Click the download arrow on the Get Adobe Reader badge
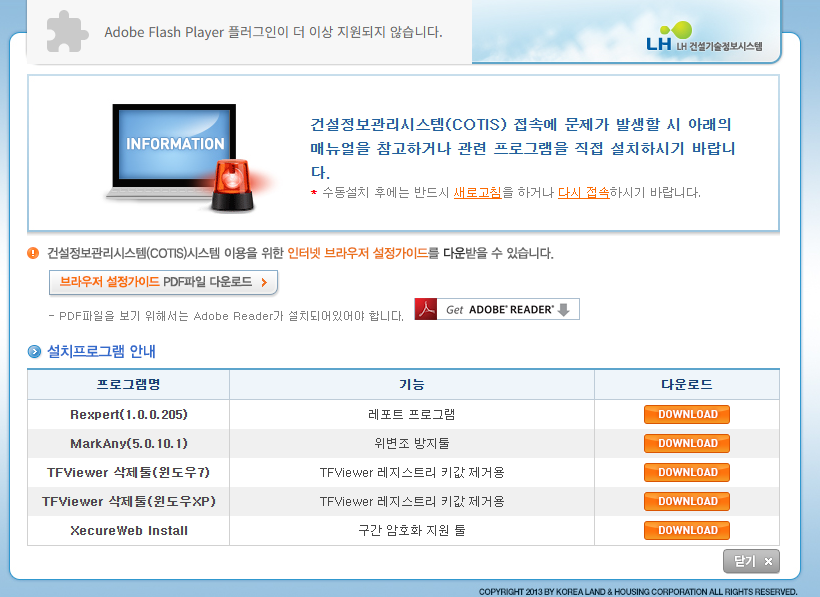Viewport: 820px width, 597px height. point(563,308)
